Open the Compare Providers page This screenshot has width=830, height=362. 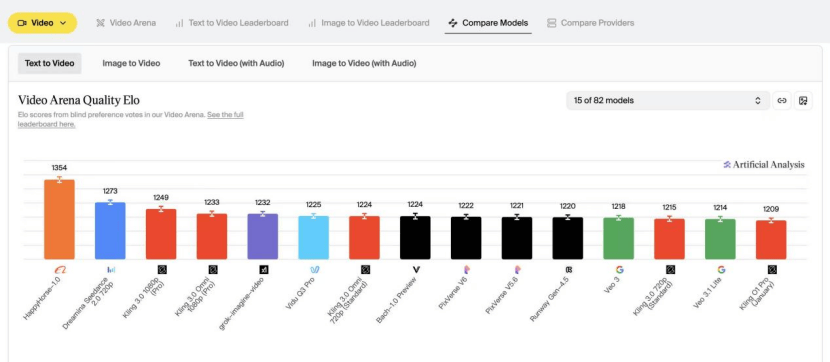590,23
